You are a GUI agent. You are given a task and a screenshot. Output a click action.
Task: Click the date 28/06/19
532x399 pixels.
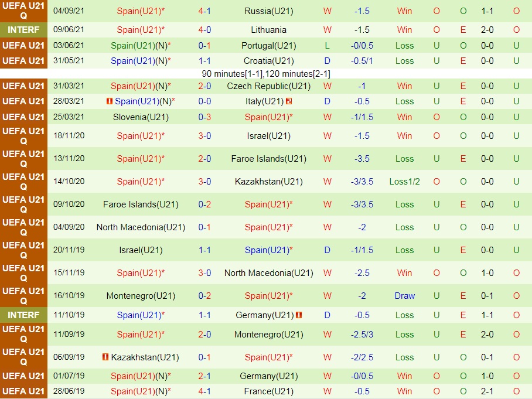(x=69, y=391)
